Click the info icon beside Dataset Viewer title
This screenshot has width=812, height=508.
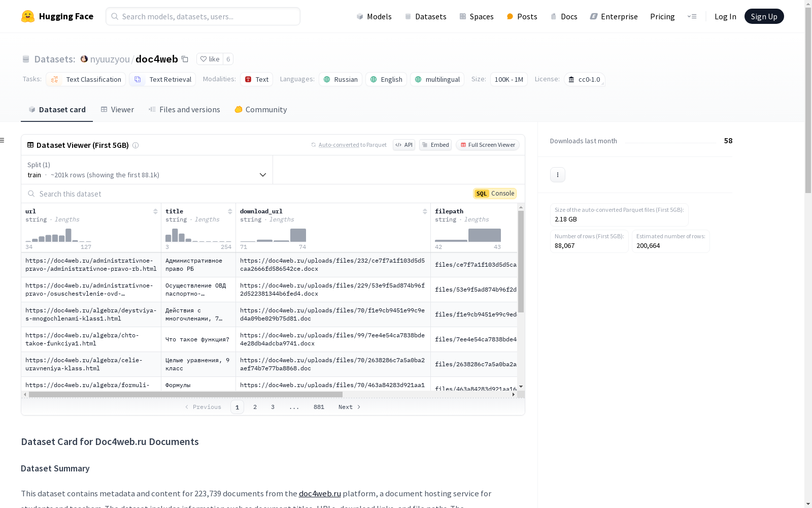(x=136, y=145)
